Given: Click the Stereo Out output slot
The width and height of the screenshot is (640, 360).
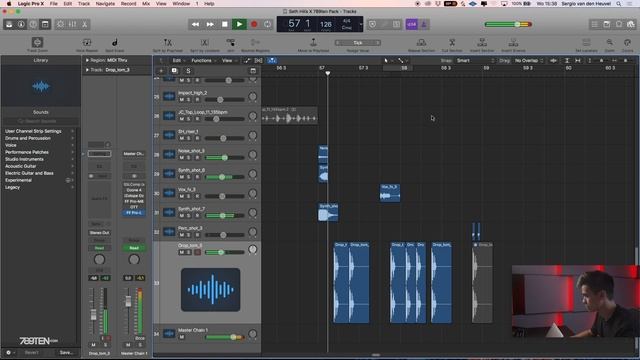Looking at the screenshot, I should (x=99, y=233).
